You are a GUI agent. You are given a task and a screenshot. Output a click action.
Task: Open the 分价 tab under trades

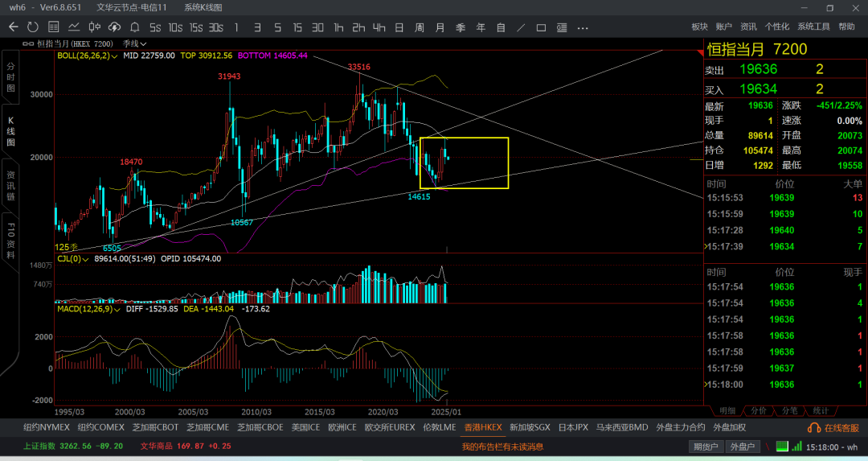click(x=759, y=410)
